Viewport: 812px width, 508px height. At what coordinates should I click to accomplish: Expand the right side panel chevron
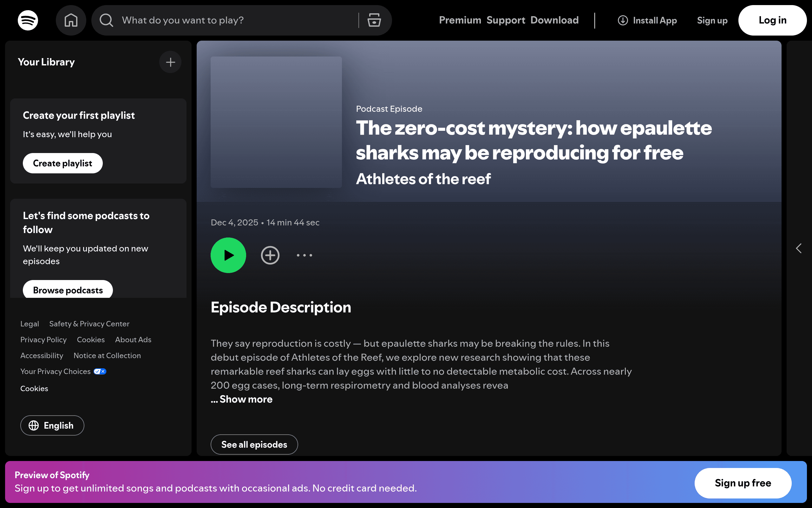pyautogui.click(x=799, y=249)
